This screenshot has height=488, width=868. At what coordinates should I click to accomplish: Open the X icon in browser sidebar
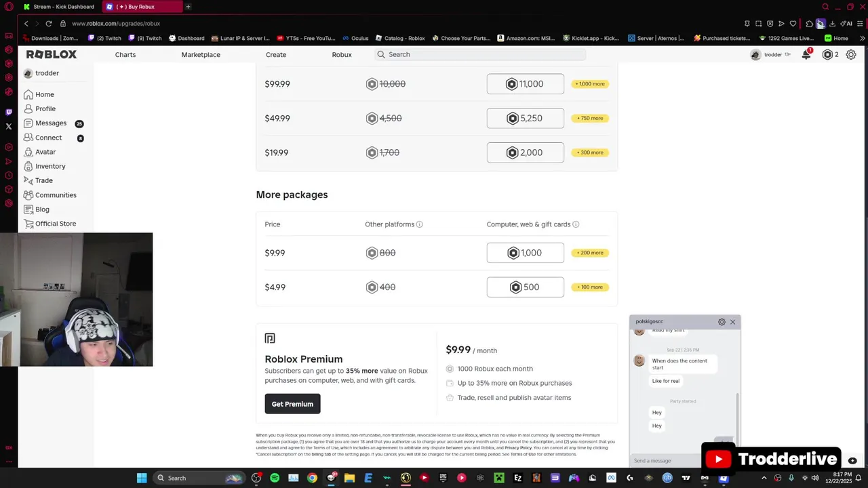(9, 126)
